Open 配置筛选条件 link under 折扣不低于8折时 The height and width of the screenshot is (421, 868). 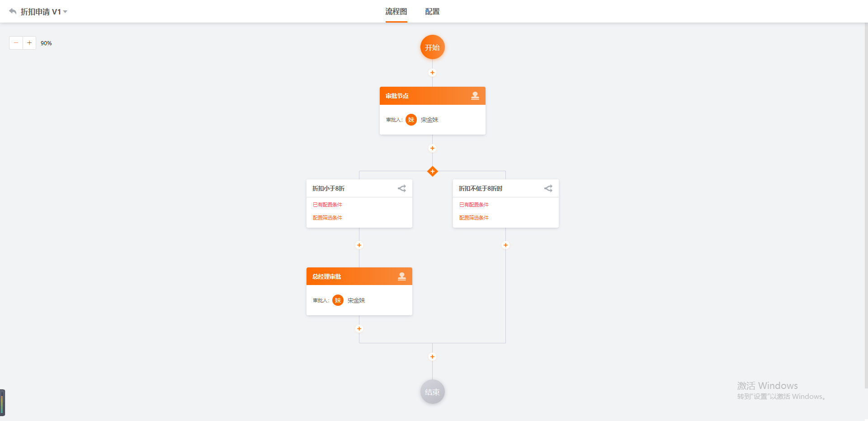pos(474,218)
